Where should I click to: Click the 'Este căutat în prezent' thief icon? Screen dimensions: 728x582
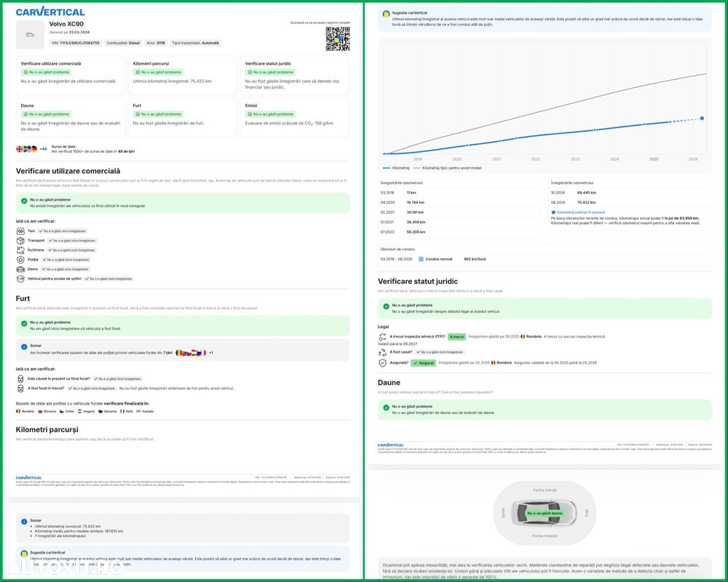20,379
